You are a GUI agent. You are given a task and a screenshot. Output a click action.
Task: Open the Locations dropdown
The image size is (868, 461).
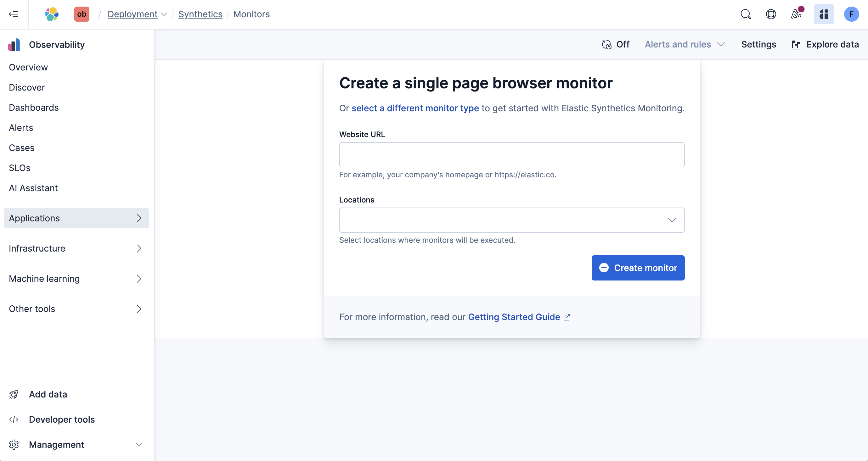511,220
